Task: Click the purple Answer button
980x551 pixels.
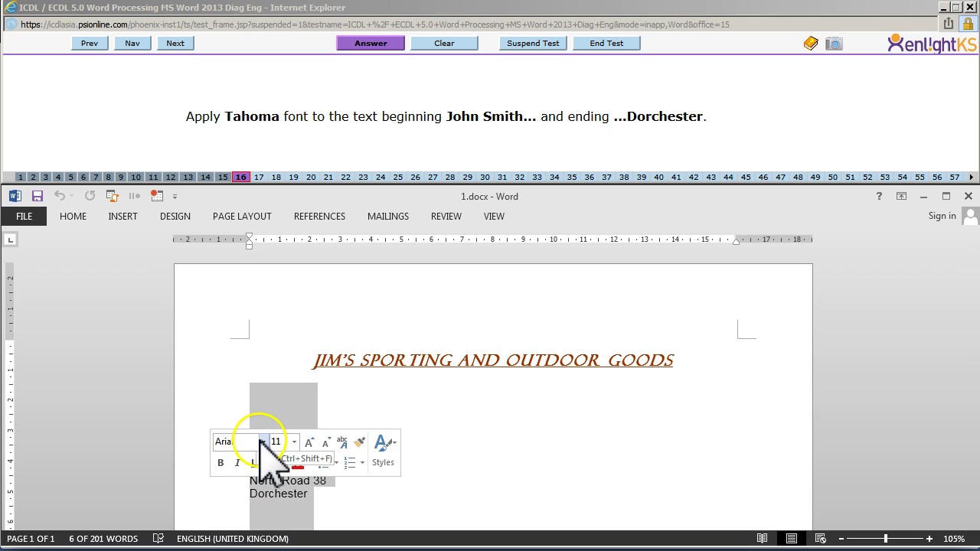Action: [371, 43]
